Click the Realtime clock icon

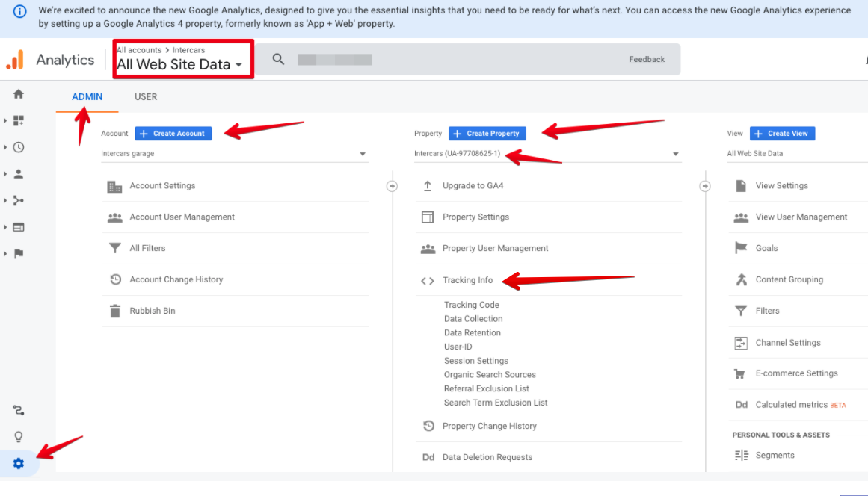19,147
